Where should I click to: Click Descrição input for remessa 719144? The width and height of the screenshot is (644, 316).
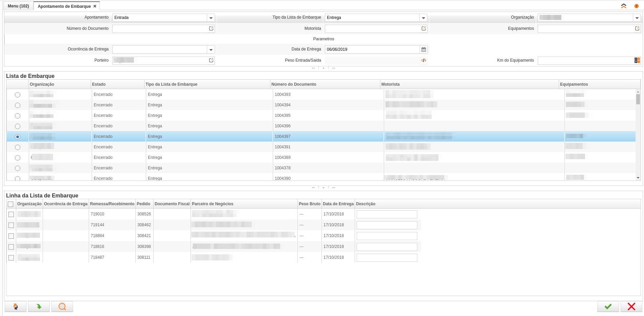click(386, 225)
